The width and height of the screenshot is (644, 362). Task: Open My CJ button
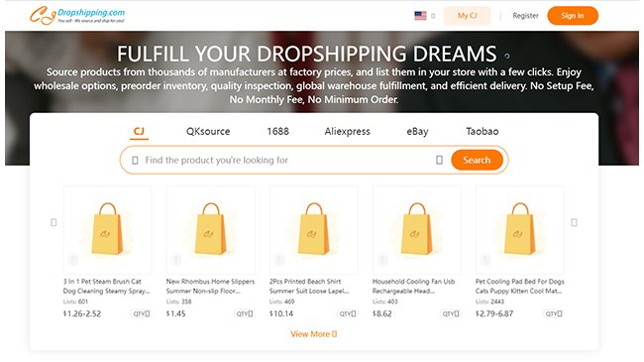(467, 16)
